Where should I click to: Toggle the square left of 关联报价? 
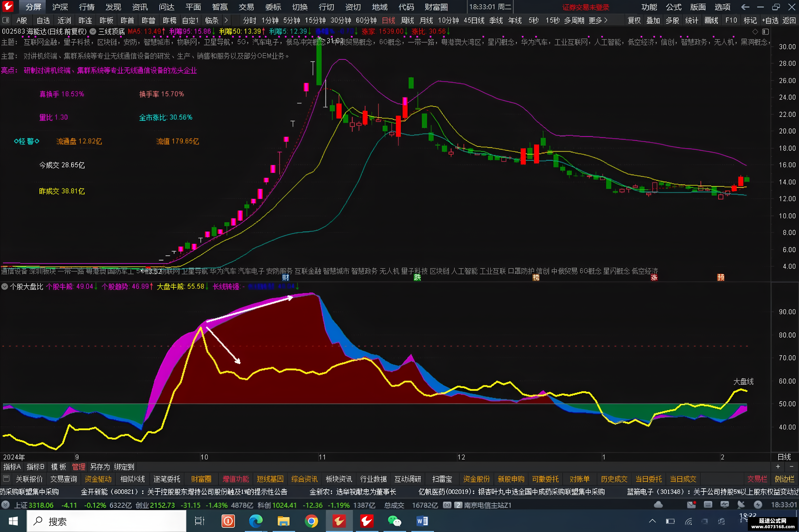(x=6, y=479)
